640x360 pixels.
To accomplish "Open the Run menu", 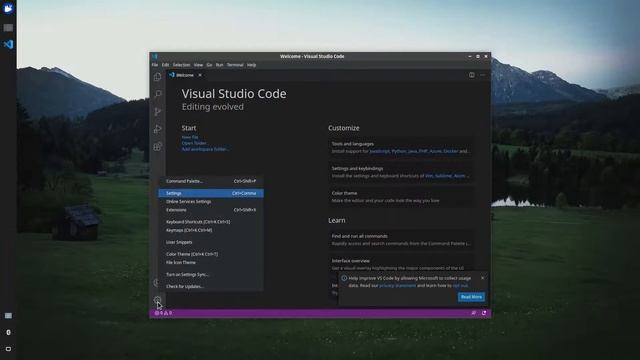I will click(x=220, y=65).
